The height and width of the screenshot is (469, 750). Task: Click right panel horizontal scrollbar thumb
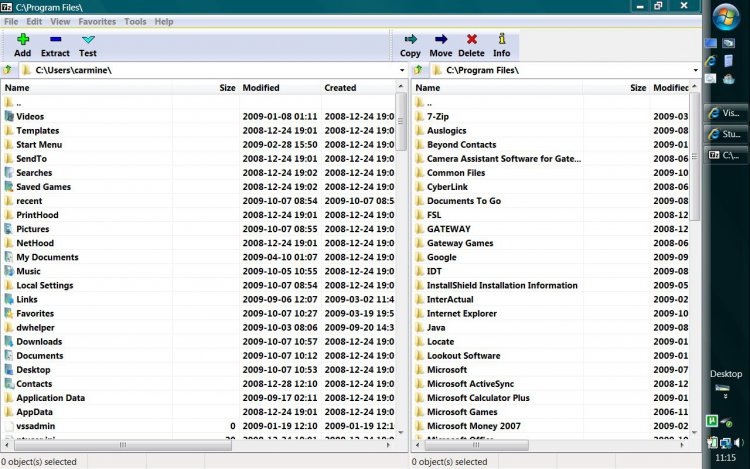click(476, 445)
